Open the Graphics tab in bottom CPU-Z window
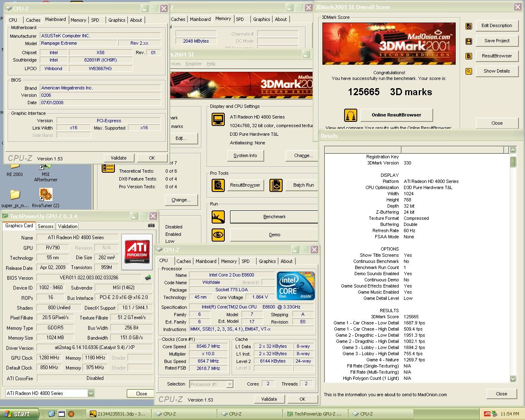 [267, 261]
